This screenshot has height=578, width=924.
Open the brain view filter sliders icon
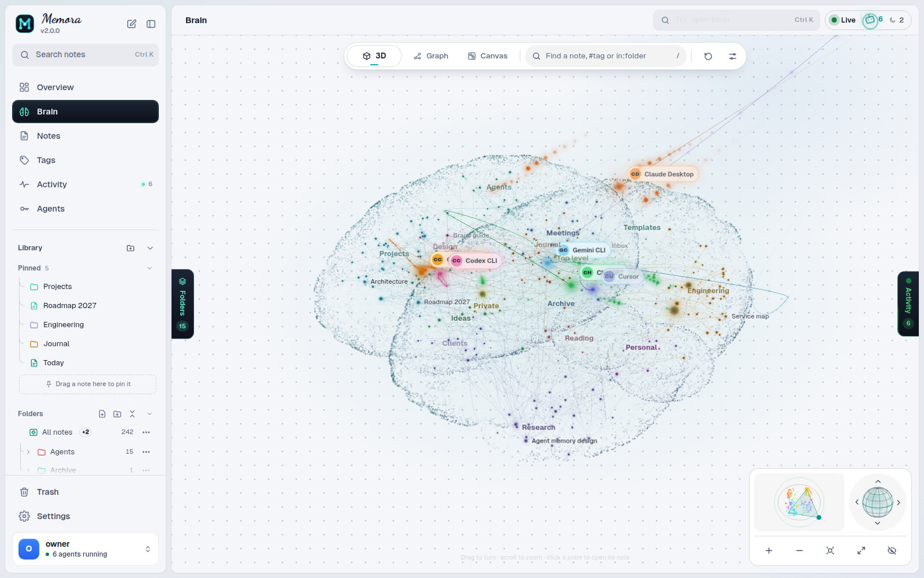(732, 56)
